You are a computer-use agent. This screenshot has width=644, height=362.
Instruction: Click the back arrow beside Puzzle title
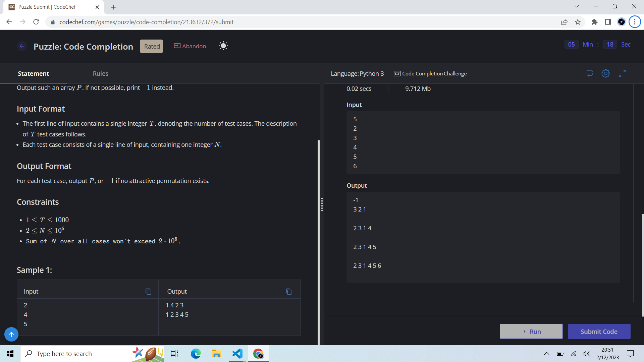click(22, 46)
